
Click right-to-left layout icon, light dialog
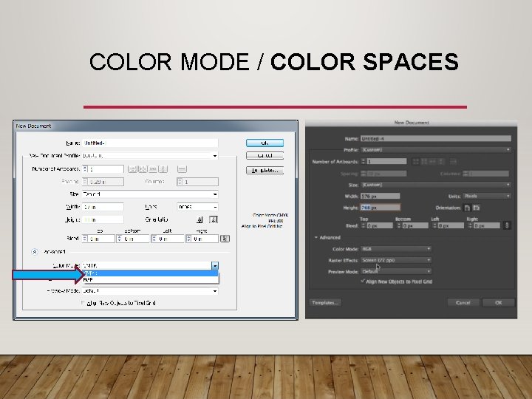(182, 169)
